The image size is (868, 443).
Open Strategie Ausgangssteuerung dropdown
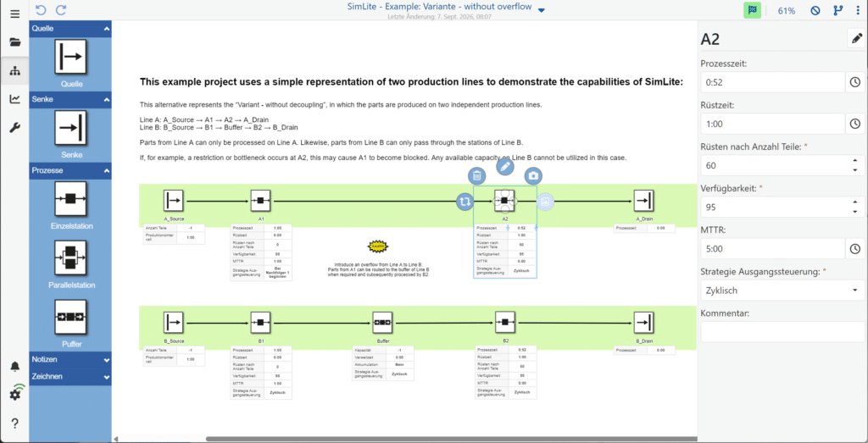(782, 290)
